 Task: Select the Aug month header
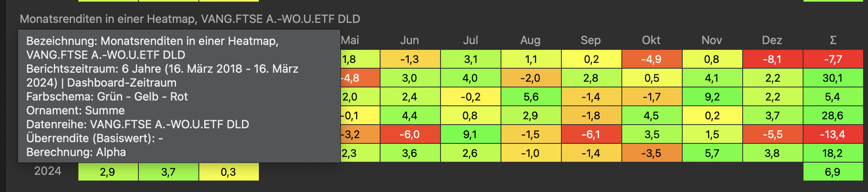click(530, 40)
